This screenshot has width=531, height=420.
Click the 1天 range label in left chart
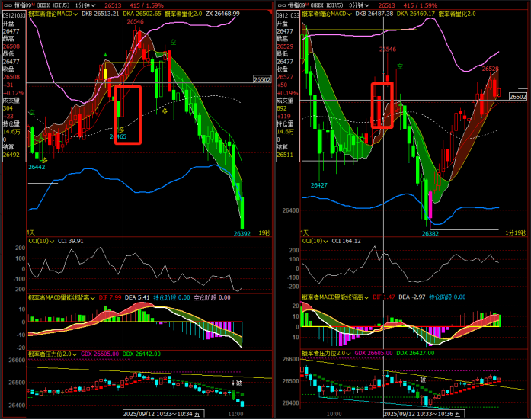click(31, 232)
